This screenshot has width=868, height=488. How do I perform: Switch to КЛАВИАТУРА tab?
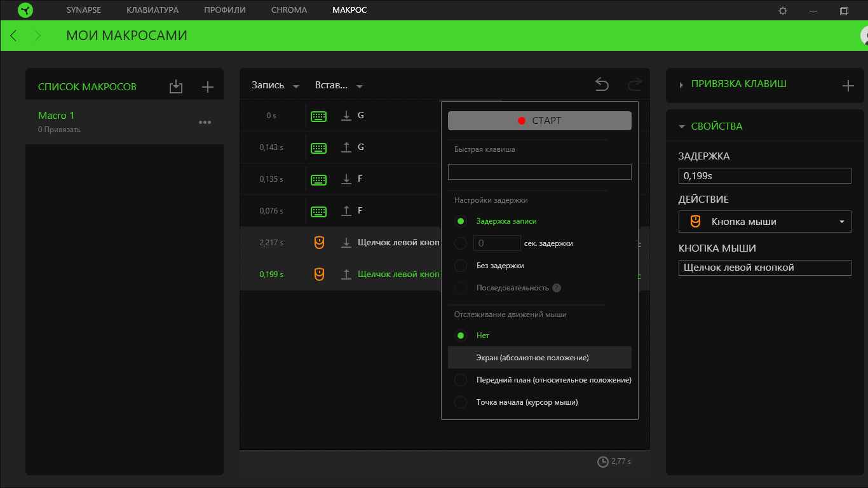point(153,10)
